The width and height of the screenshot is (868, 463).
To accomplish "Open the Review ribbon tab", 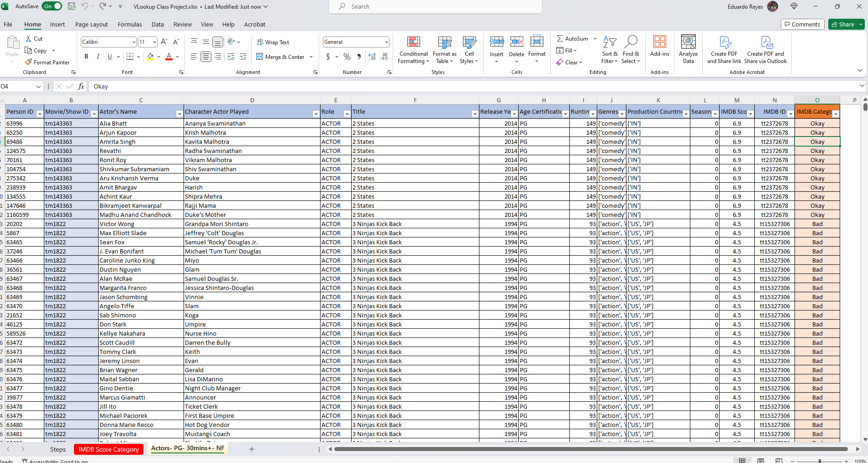I will pyautogui.click(x=183, y=24).
